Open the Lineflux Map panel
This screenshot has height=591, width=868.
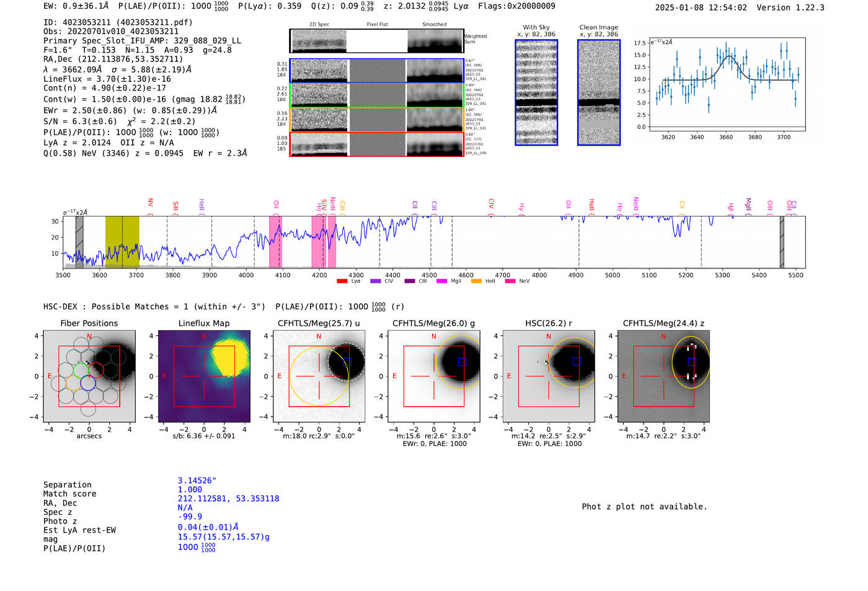pos(204,376)
